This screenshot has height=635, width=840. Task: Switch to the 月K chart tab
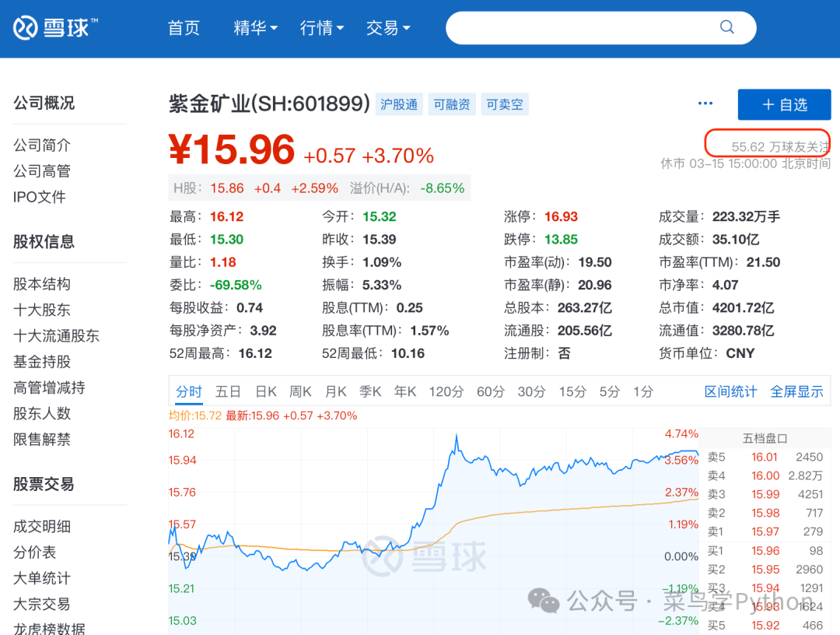336,391
